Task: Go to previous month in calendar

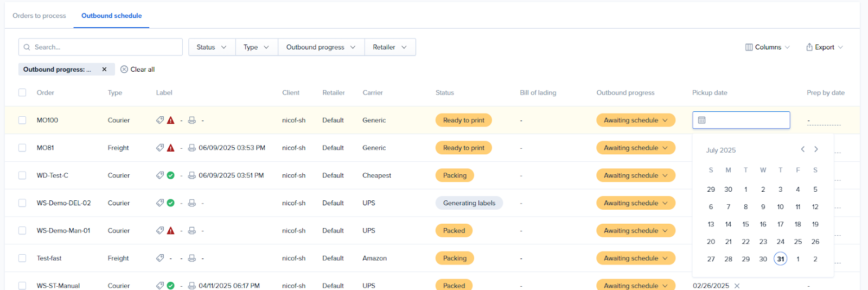Action: tap(803, 149)
